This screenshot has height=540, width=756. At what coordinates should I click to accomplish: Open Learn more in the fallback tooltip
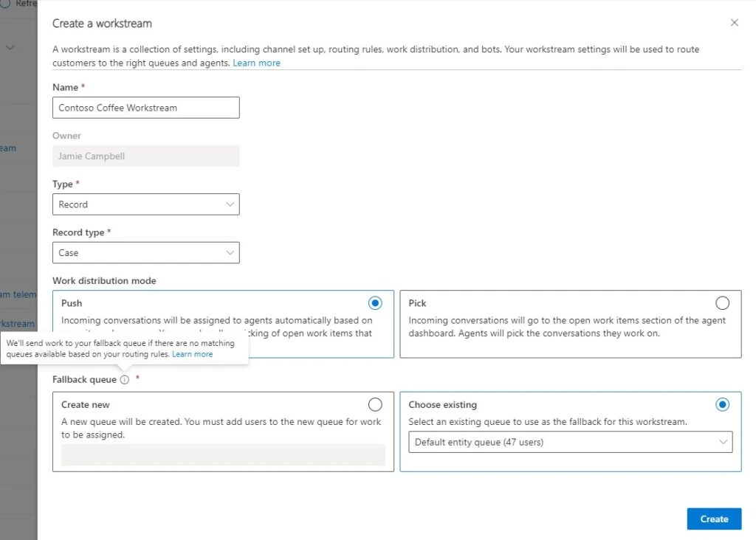pos(193,353)
